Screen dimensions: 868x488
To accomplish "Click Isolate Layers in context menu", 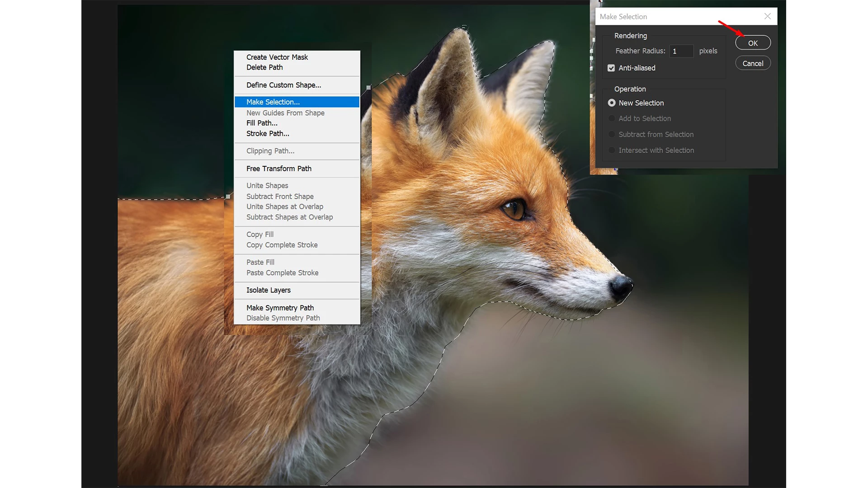I will coord(268,290).
